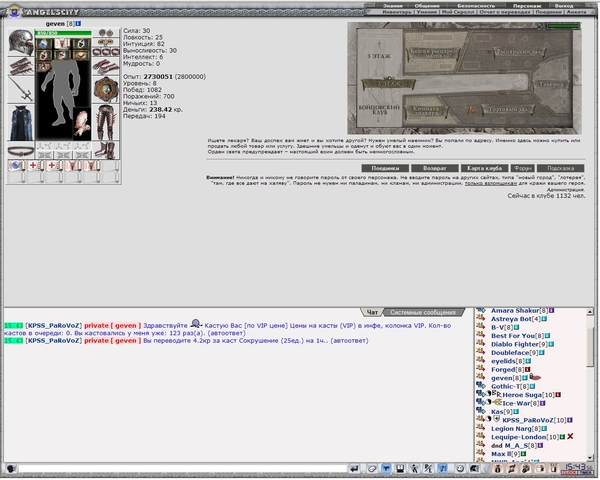Click the walking man icon in bottom toolbar
Image resolution: width=600 pixels, height=480 pixels.
tap(414, 468)
